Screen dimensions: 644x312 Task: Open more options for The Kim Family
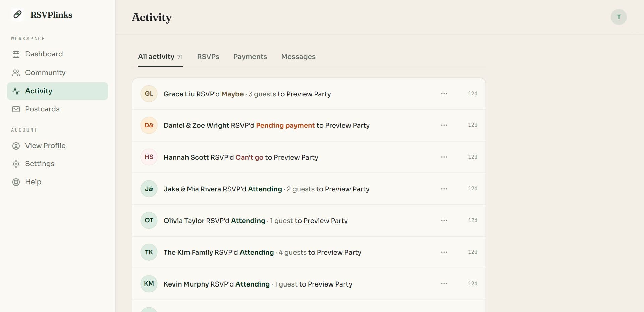point(444,252)
